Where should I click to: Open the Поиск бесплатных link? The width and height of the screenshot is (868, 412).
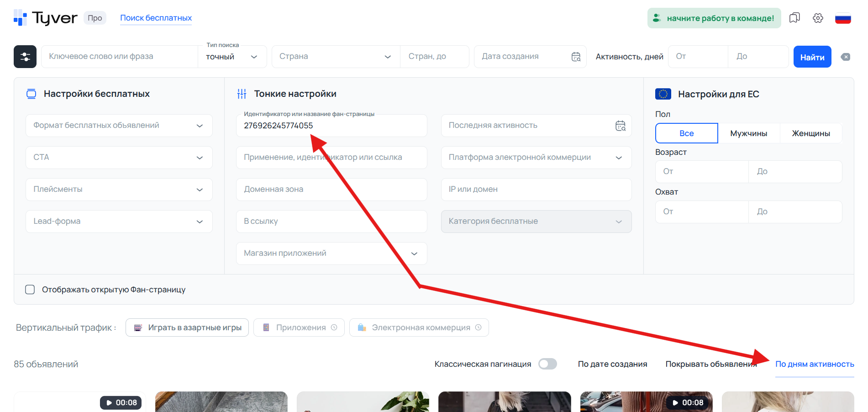156,17
